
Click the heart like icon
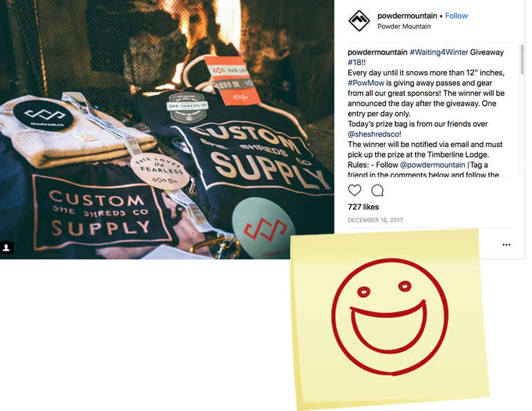pyautogui.click(x=354, y=190)
